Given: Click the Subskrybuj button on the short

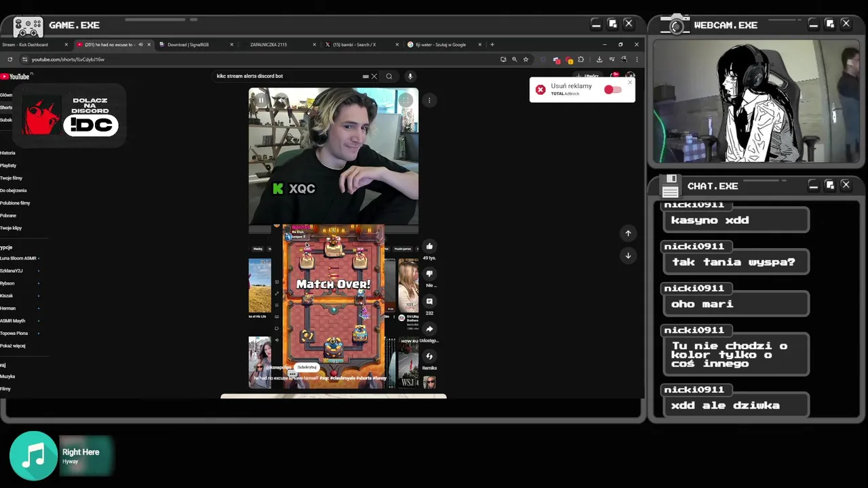Looking at the screenshot, I should pos(307,367).
